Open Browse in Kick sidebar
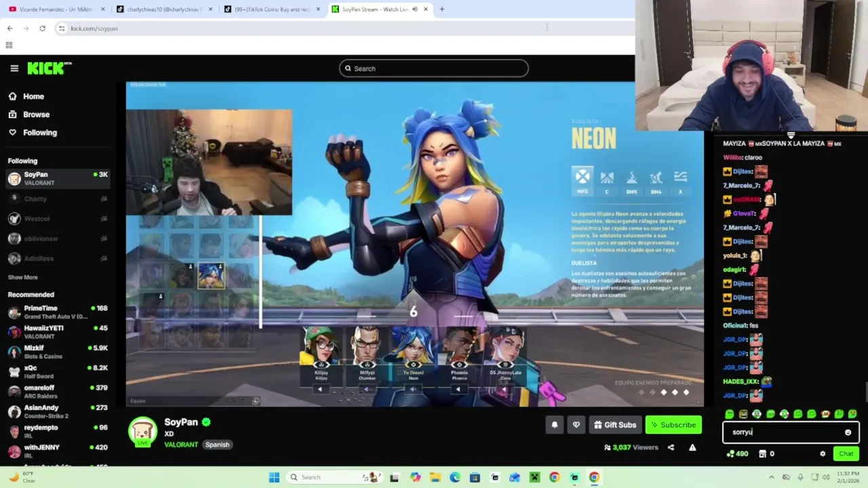Viewport: 868px width, 488px height. tap(28, 115)
